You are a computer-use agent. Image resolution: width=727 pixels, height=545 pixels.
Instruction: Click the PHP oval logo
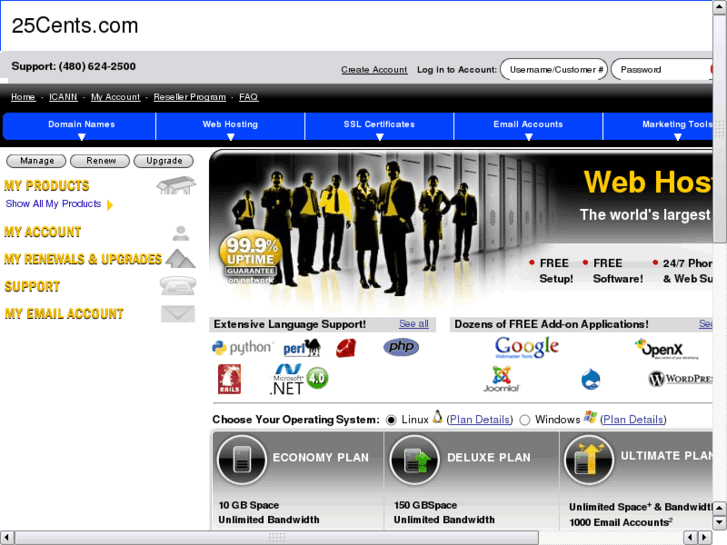tap(401, 347)
